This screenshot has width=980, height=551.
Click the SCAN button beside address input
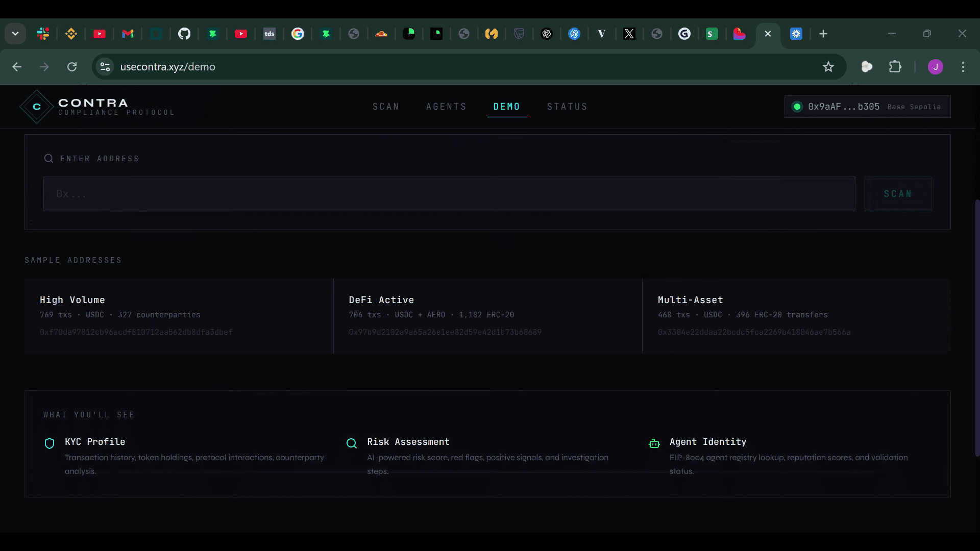pos(898,194)
